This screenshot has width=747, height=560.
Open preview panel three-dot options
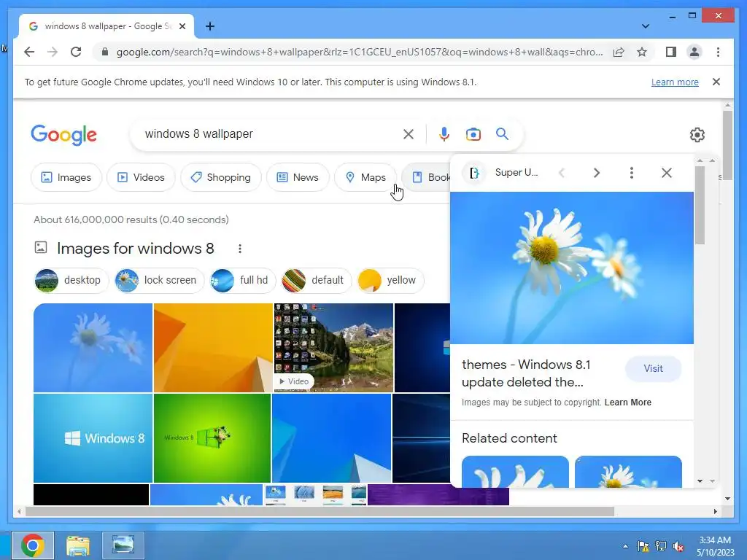pyautogui.click(x=632, y=173)
